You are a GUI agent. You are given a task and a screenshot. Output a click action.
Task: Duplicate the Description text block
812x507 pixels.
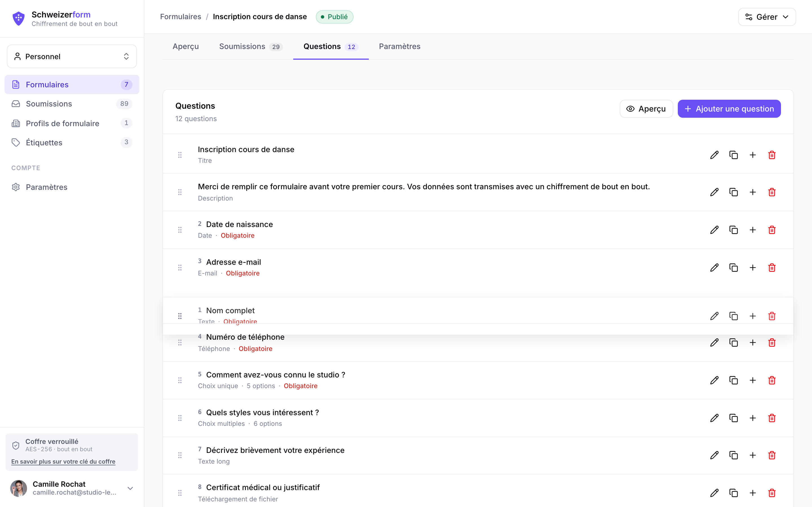coord(734,192)
